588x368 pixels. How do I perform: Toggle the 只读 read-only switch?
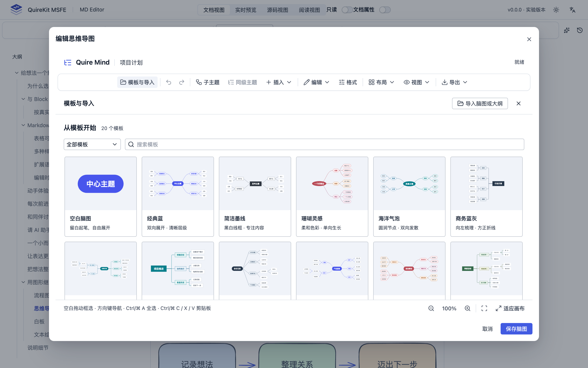tap(347, 10)
